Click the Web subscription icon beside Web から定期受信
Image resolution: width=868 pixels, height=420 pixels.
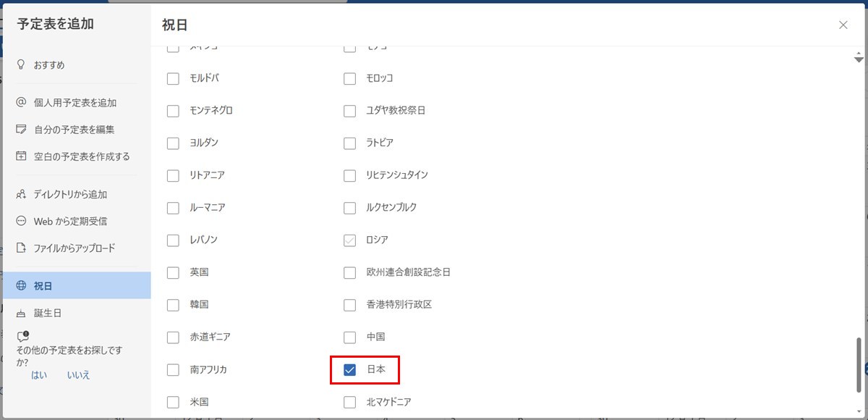(x=21, y=221)
